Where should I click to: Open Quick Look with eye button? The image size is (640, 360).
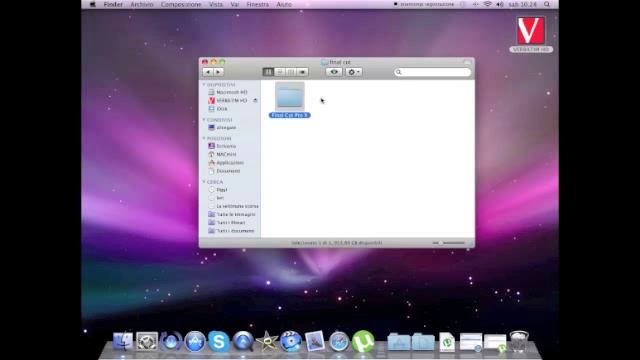[x=334, y=72]
